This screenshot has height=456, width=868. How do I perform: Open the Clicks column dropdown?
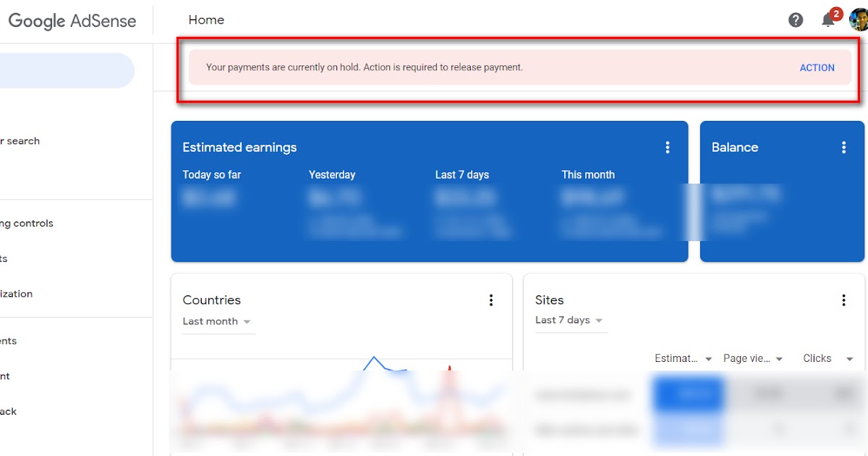point(828,358)
